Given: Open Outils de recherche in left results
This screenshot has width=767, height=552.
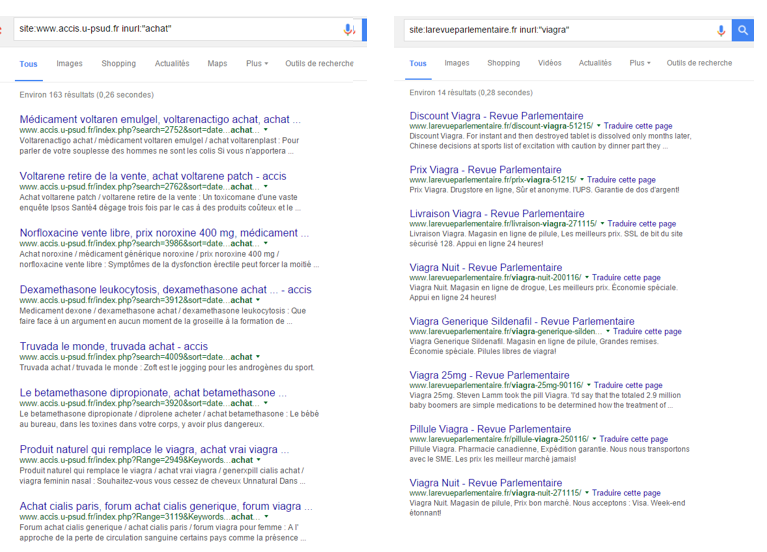Looking at the screenshot, I should pos(319,64).
